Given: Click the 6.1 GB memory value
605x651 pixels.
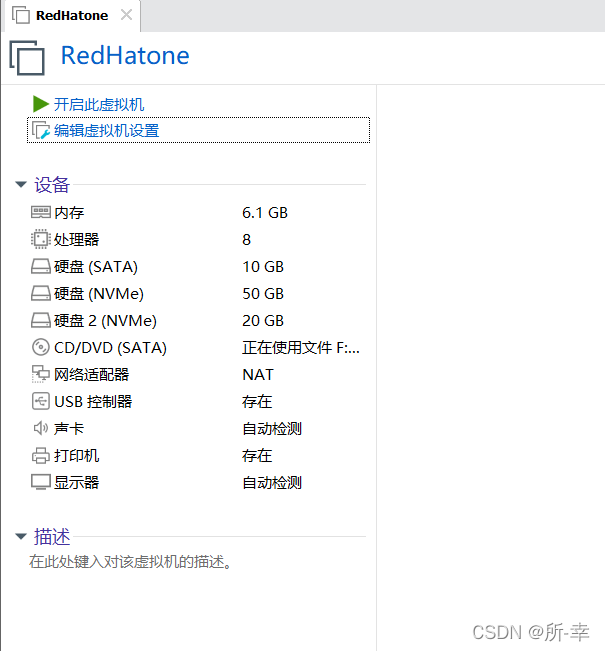Looking at the screenshot, I should coord(265,213).
